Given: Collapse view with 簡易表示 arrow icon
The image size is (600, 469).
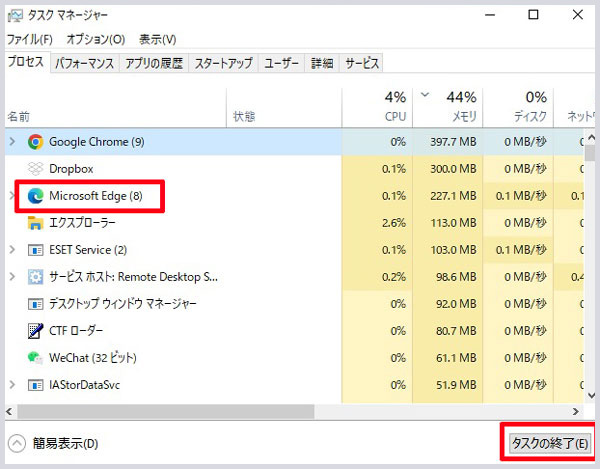Looking at the screenshot, I should 17,444.
